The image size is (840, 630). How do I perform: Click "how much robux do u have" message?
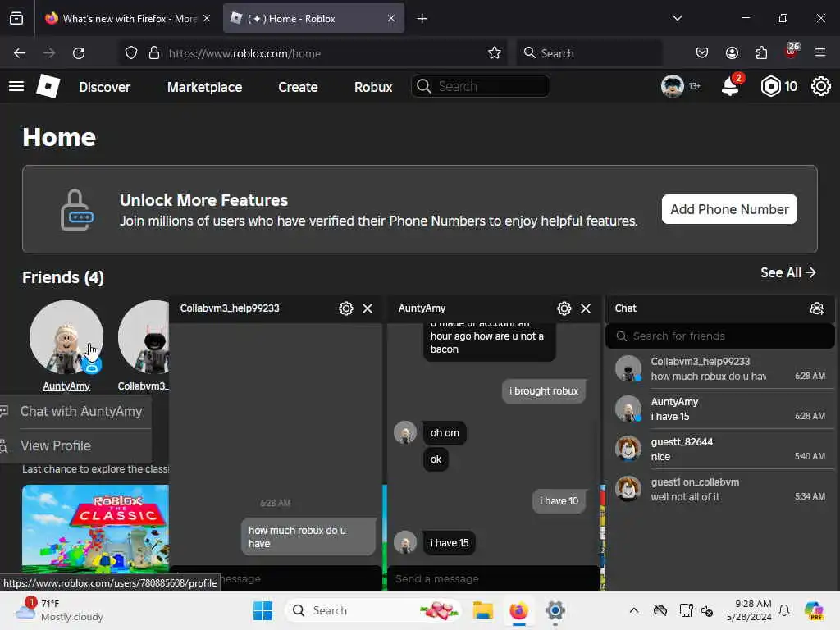pos(308,536)
